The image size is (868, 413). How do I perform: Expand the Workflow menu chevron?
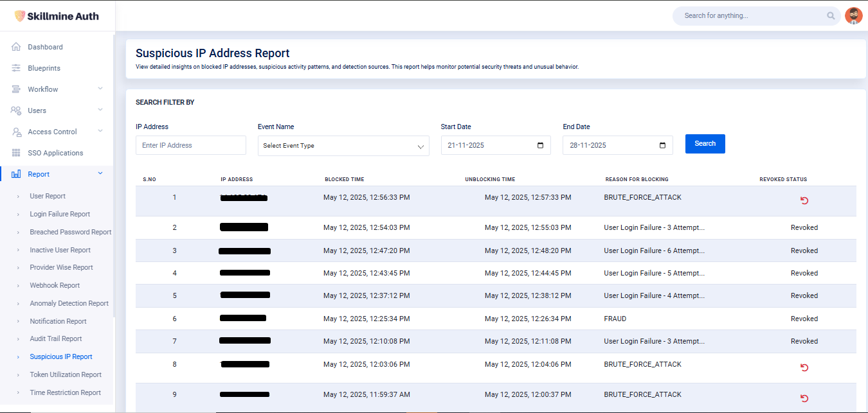[x=100, y=89]
